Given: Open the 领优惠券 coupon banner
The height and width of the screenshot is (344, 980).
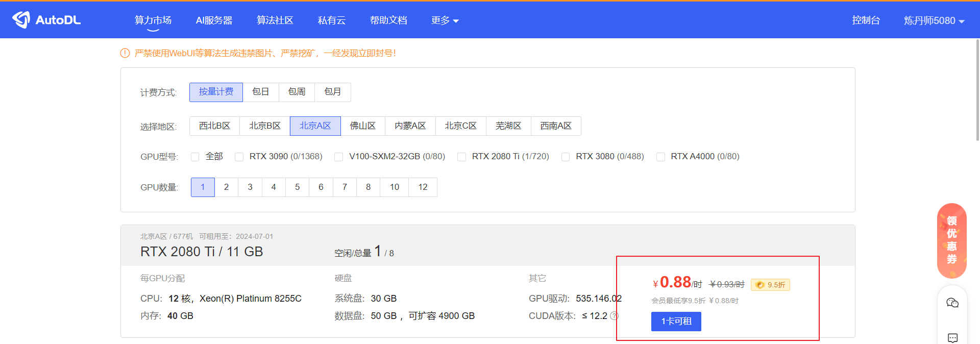Looking at the screenshot, I should [x=952, y=240].
